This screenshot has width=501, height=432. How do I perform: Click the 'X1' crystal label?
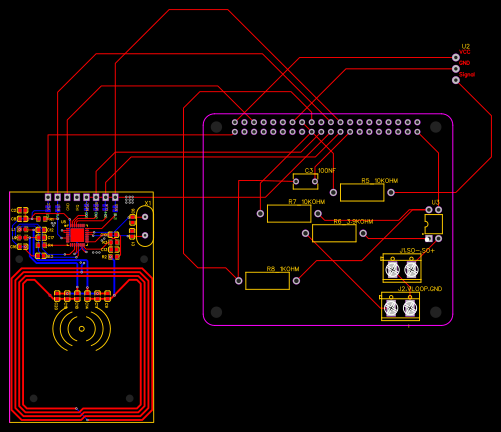tap(148, 203)
